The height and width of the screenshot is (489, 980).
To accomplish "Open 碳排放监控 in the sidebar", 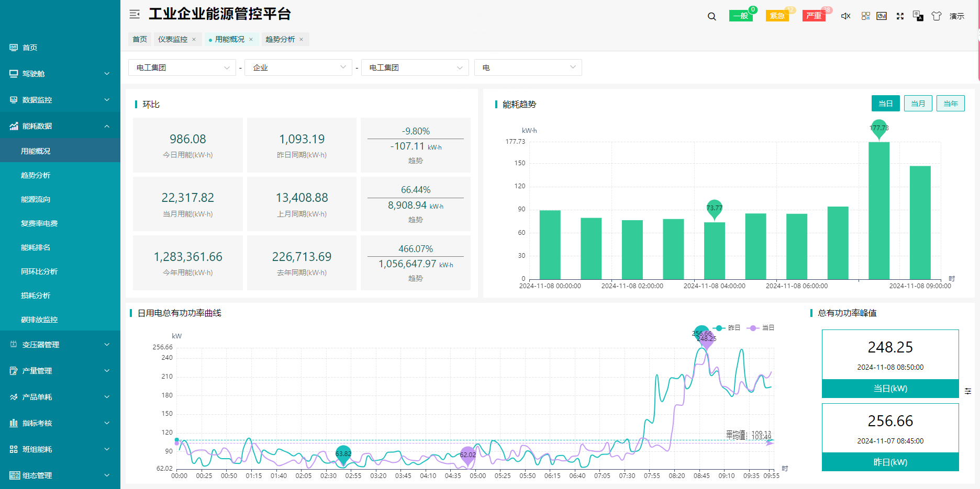I will (x=60, y=320).
